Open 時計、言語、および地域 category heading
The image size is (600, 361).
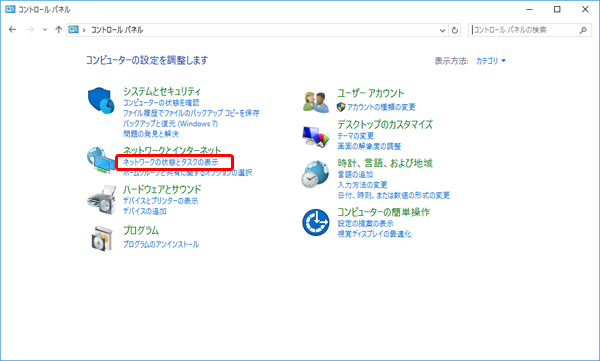click(385, 163)
